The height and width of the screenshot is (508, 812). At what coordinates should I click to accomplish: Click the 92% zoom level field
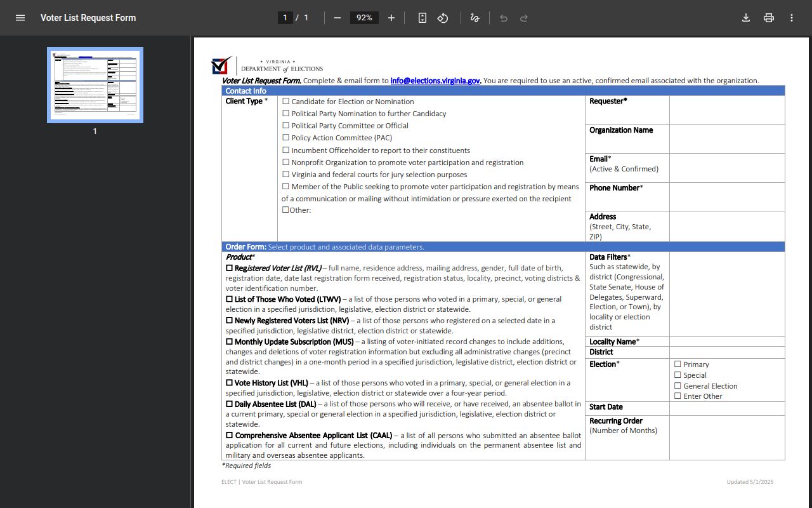364,18
